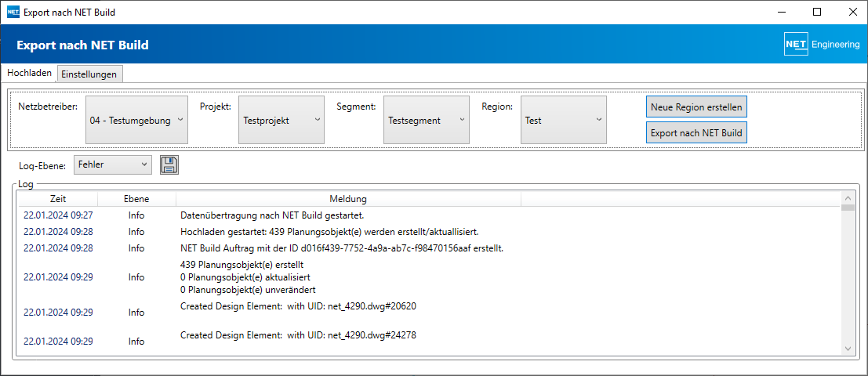Select message with UID net_4290.dwg#24278
The width and height of the screenshot is (868, 376).
pos(298,335)
